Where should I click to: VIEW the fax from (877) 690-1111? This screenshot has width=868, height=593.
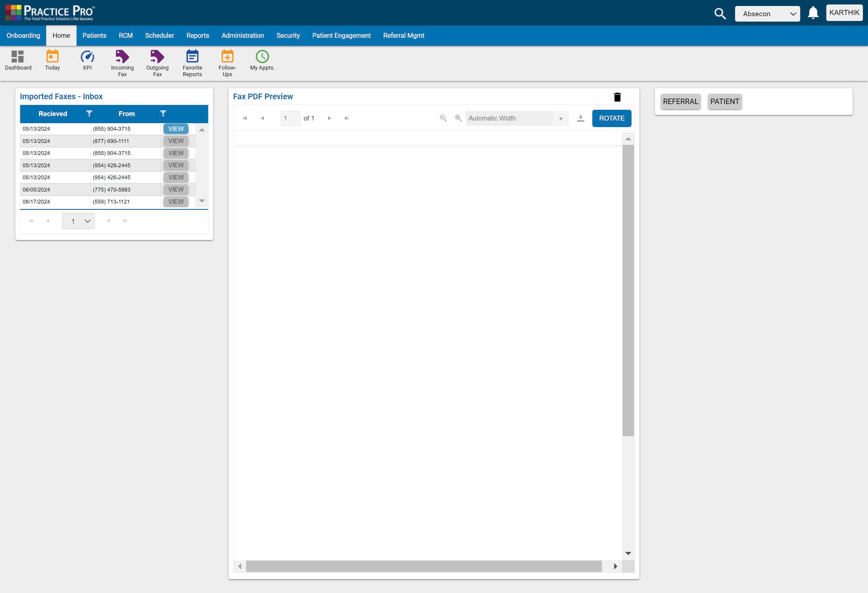pyautogui.click(x=176, y=141)
